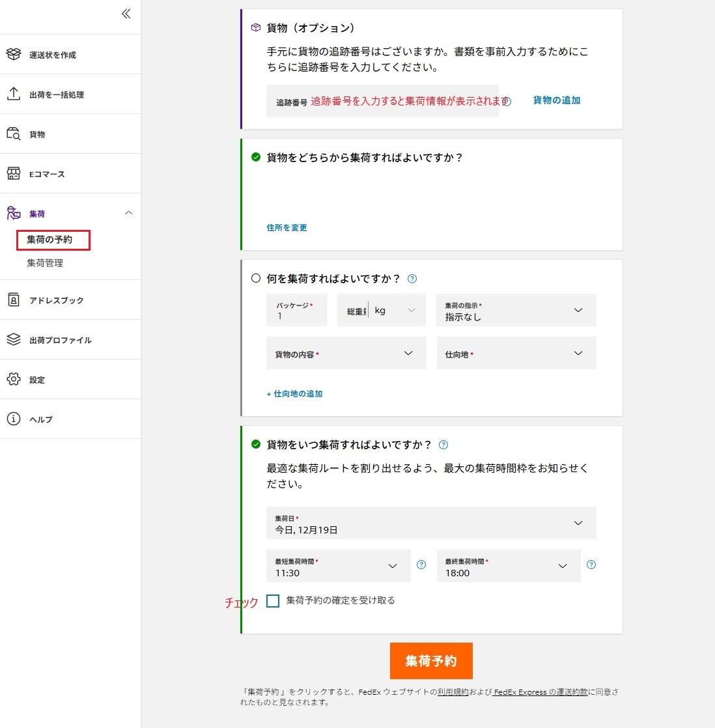This screenshot has height=728, width=715.
Task: Click the 出荷を一括処理 upload icon
Action: click(14, 94)
